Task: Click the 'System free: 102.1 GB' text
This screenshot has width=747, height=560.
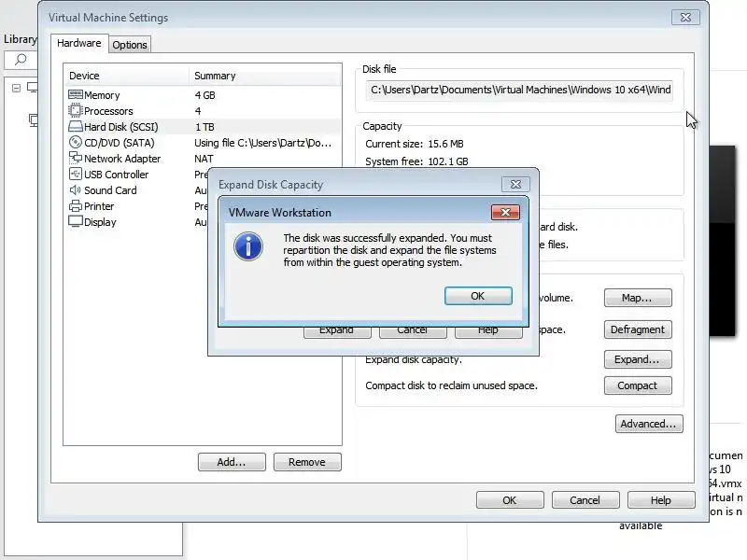Action: pos(416,161)
